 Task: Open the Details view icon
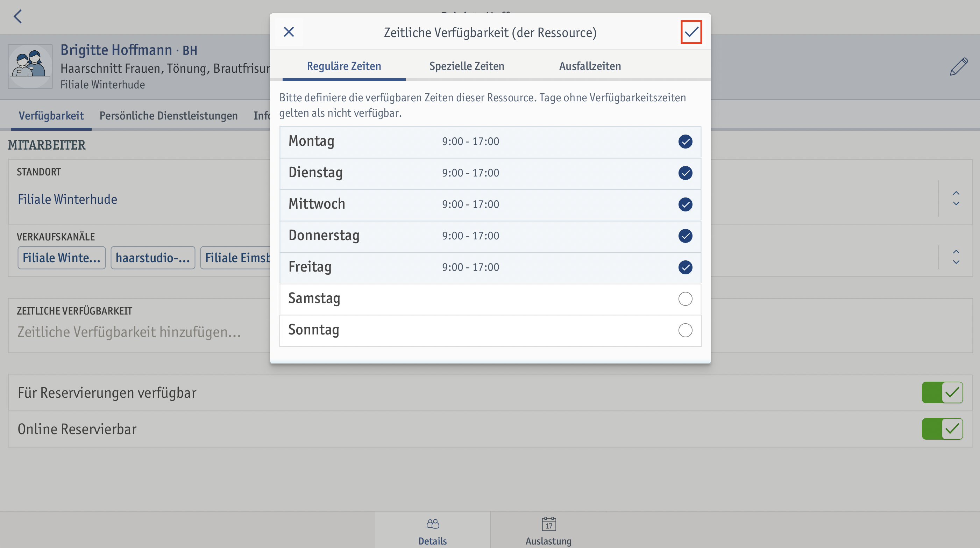(433, 524)
